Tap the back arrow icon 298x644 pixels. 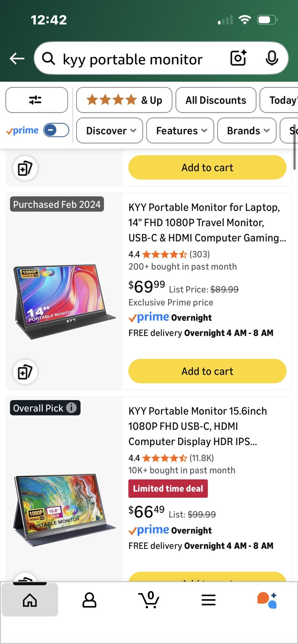(17, 59)
